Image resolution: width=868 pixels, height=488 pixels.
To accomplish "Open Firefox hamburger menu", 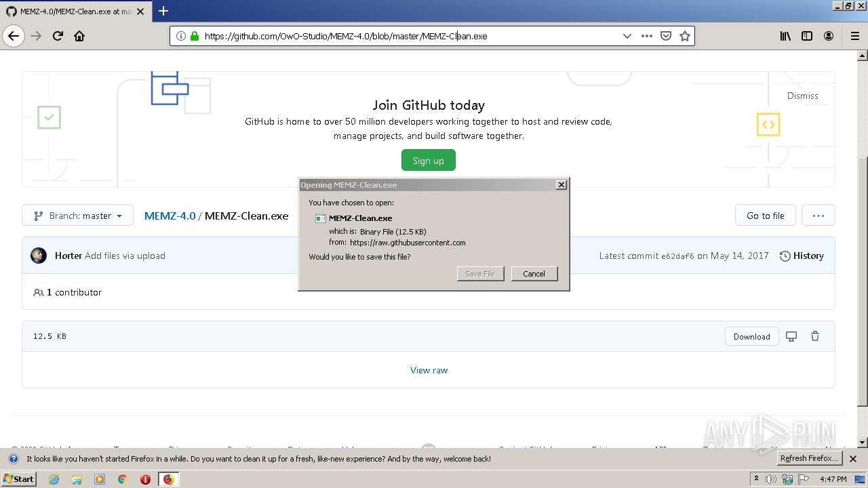I will pyautogui.click(x=854, y=36).
